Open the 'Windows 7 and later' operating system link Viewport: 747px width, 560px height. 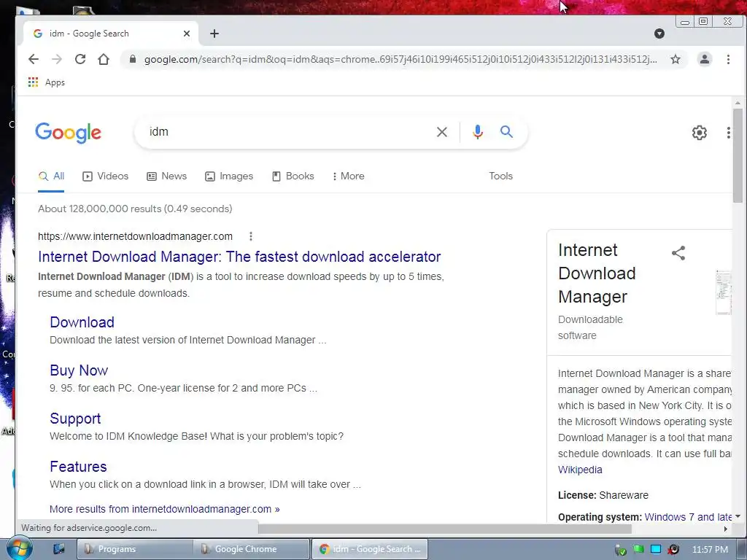tap(688, 517)
